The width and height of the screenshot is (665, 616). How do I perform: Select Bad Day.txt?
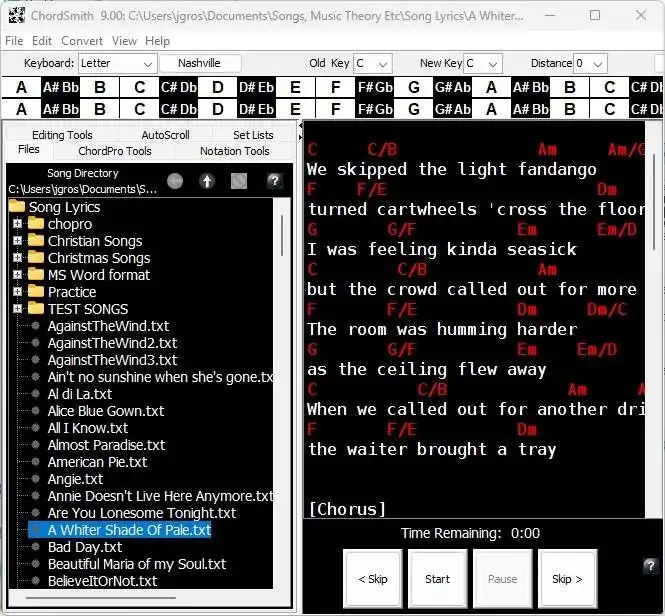click(85, 547)
